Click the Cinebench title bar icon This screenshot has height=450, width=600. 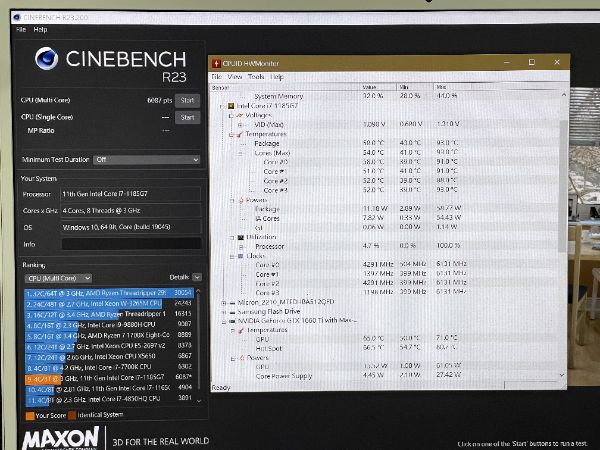(x=16, y=17)
